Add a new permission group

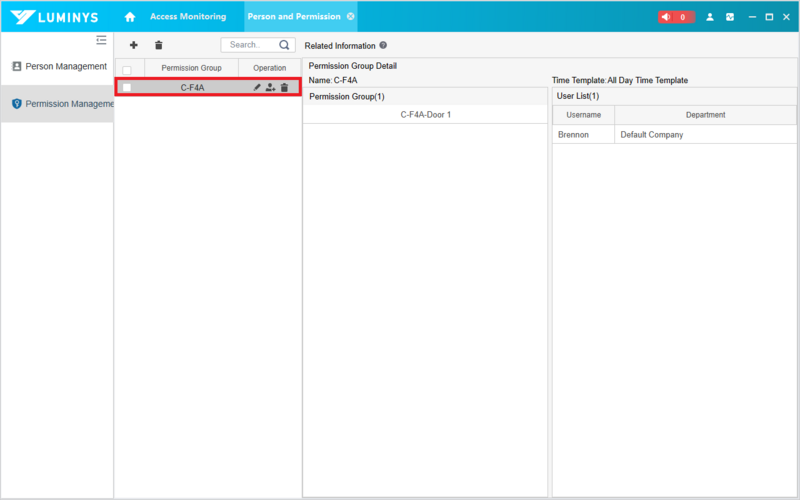[x=134, y=45]
